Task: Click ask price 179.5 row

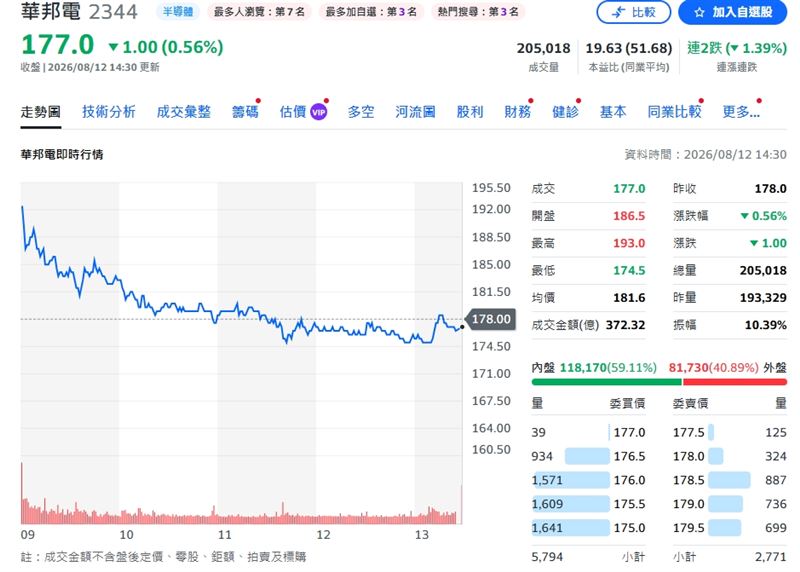Action: pos(730,528)
